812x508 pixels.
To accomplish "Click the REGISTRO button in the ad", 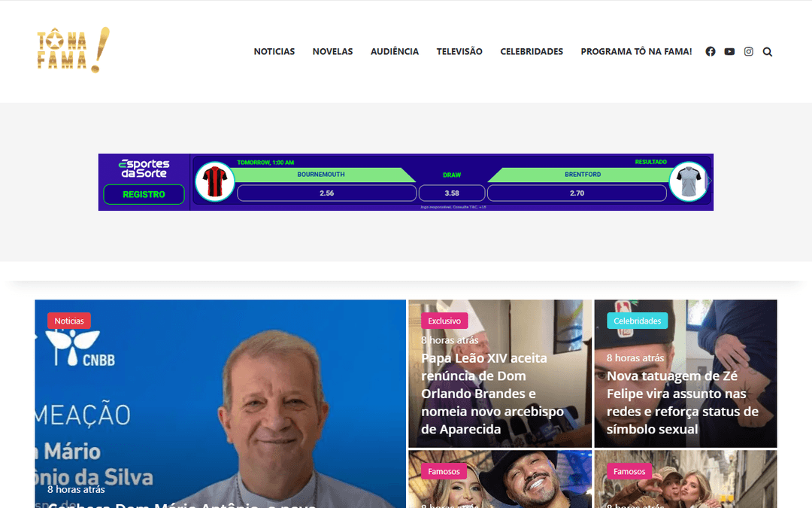I will pos(144,194).
